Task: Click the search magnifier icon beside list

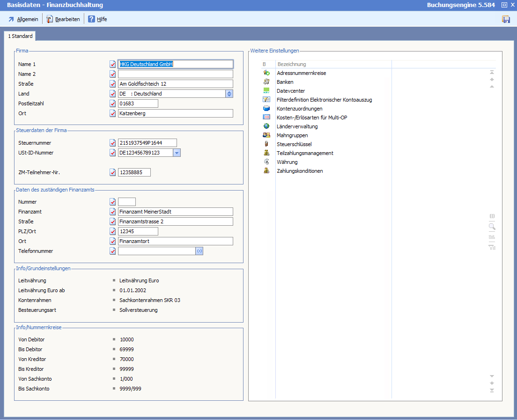Action: pos(492,227)
